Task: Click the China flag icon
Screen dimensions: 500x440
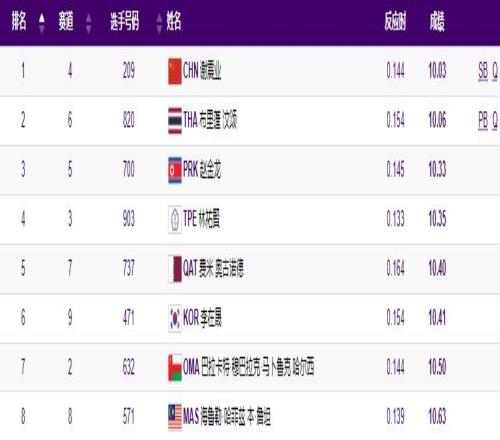Action: (x=175, y=71)
